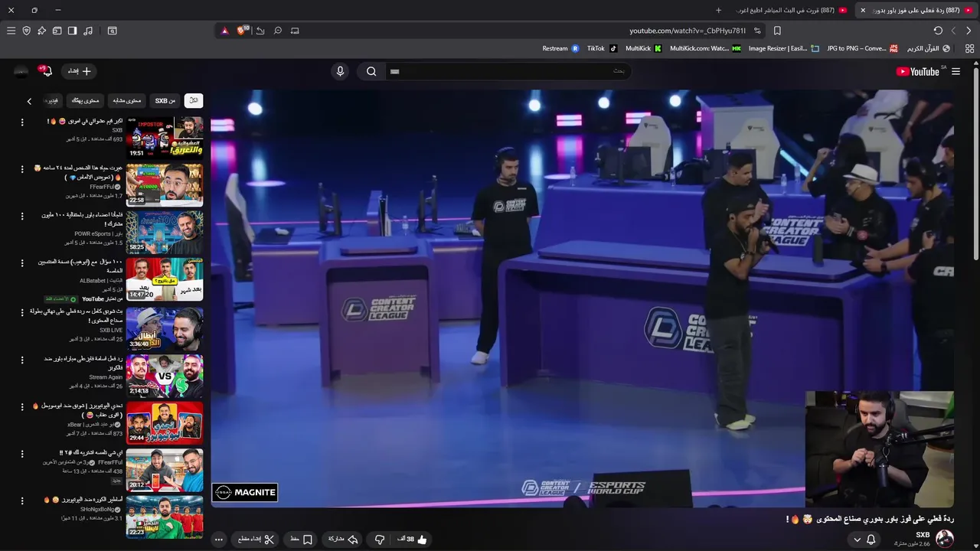Open the القرآن الكريم bookmark

(x=928, y=48)
